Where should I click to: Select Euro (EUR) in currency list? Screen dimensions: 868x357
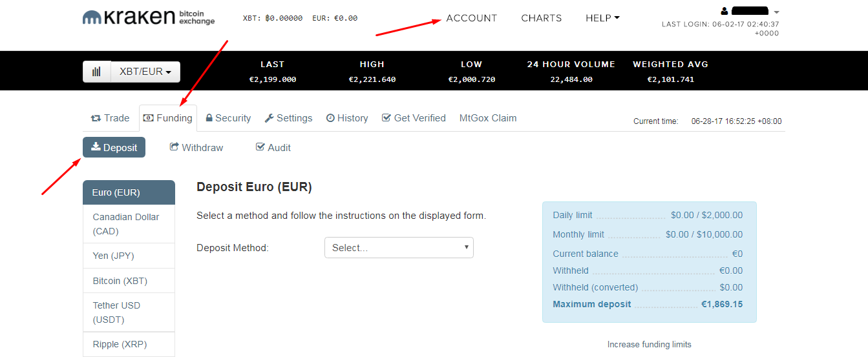point(129,192)
